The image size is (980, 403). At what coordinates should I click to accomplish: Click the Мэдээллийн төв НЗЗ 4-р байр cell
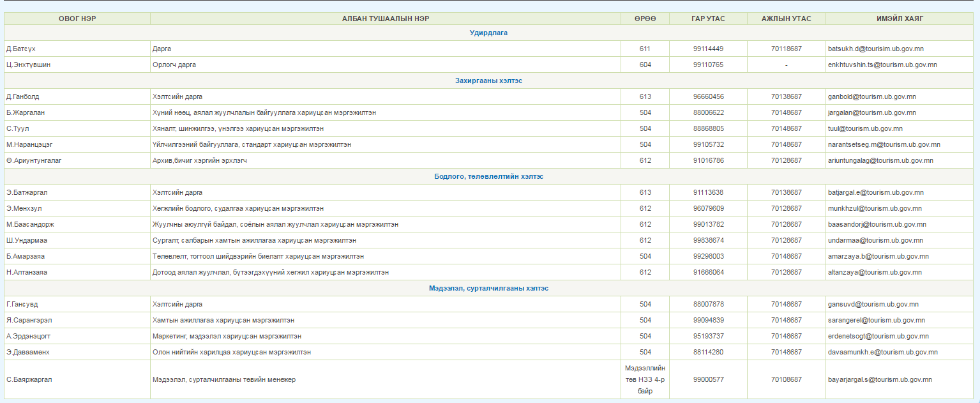point(645,379)
